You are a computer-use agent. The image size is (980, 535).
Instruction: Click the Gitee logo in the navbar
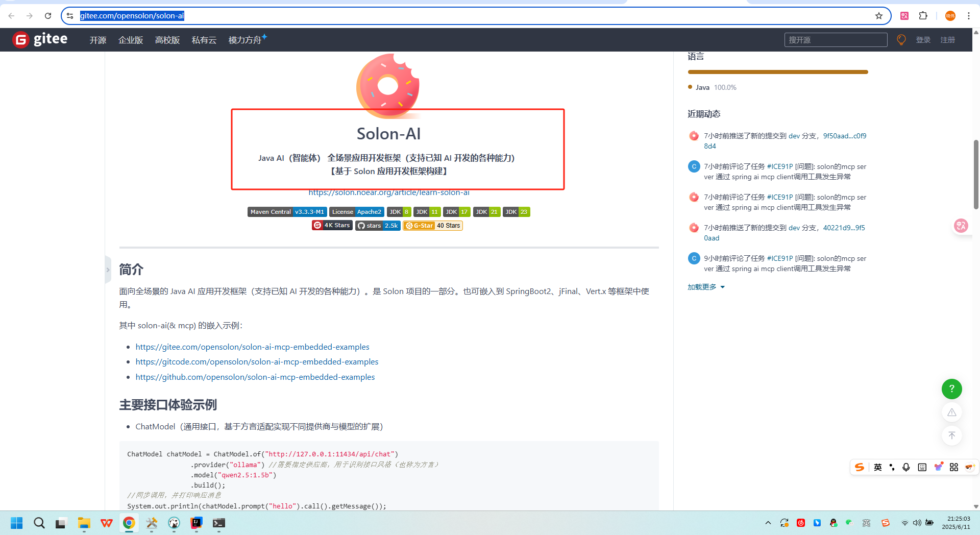20,39
